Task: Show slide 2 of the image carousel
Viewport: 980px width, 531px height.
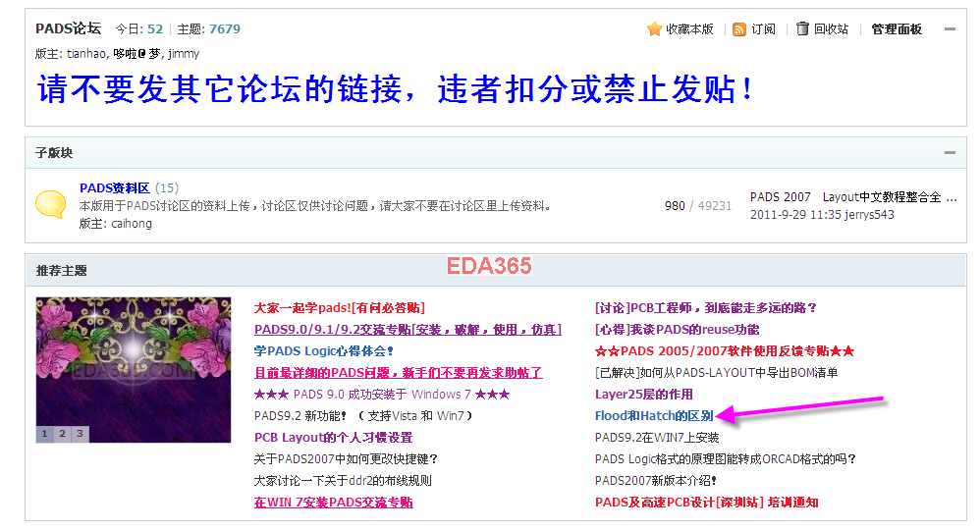Action: click(62, 434)
